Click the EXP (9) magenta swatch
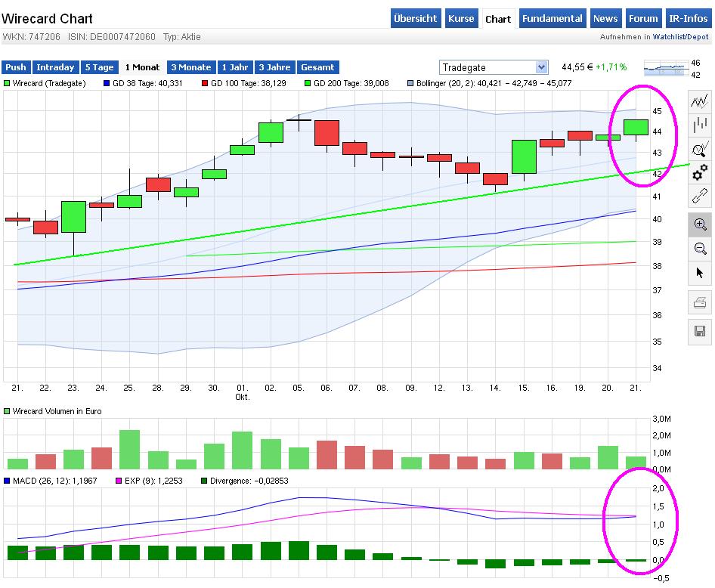Image resolution: width=715 pixels, height=588 pixels. point(119,481)
